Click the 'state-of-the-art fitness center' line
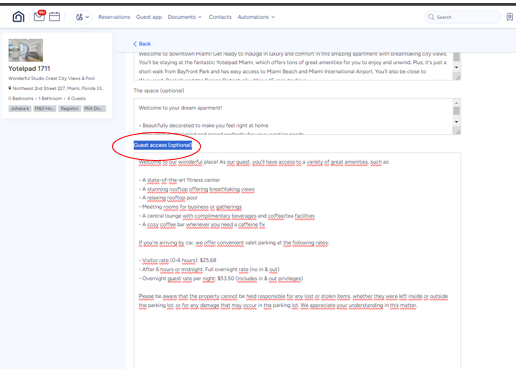This screenshot has width=521, height=369. 179,180
